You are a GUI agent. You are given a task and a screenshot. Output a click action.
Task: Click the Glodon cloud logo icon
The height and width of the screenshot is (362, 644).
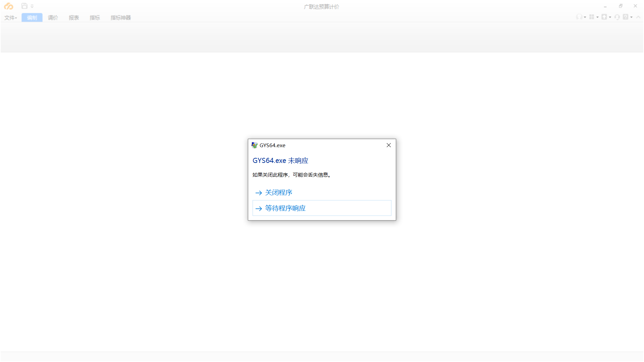(x=9, y=6)
